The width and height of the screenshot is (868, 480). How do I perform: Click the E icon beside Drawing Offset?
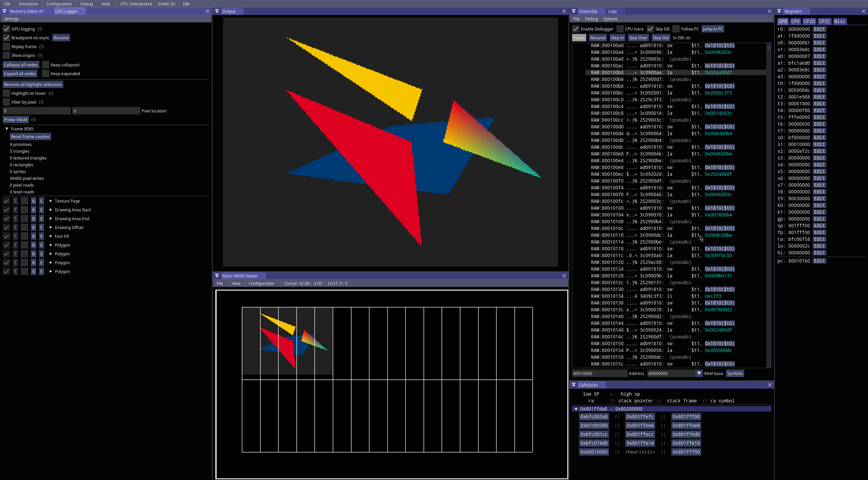[x=41, y=227]
